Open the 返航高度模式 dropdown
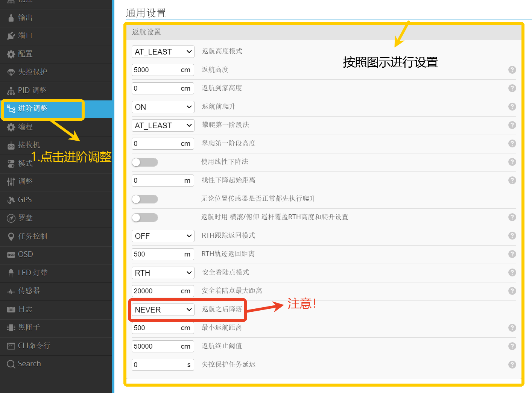Image resolution: width=532 pixels, height=393 pixels. click(x=163, y=52)
